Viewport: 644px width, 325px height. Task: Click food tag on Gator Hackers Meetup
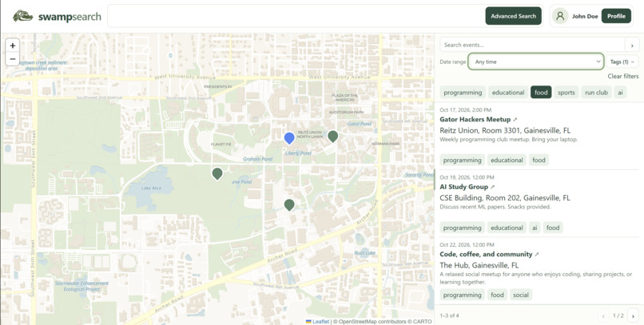click(x=539, y=160)
